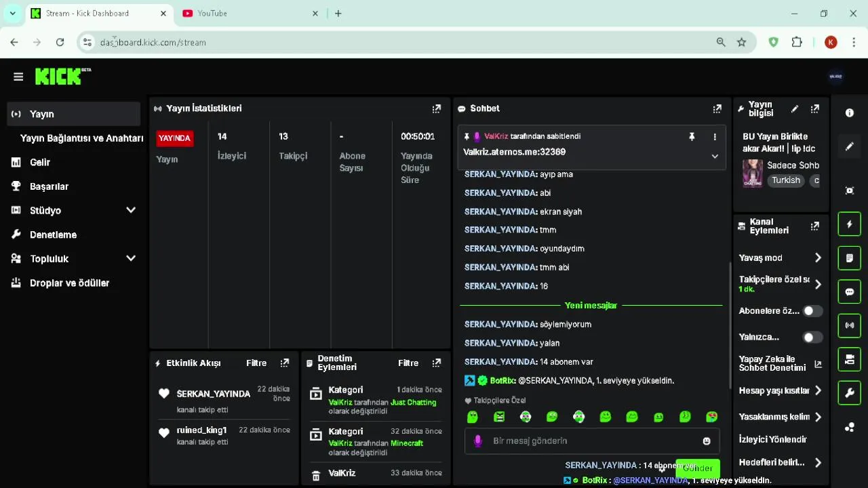The width and height of the screenshot is (868, 488).
Task: Click the user avatar in the Kick header
Action: coord(835,77)
